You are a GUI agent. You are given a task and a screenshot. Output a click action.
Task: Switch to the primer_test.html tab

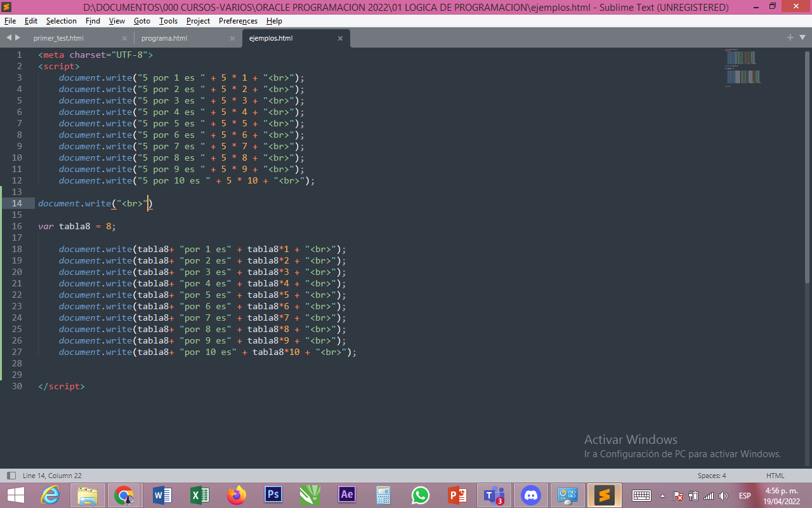pos(58,38)
